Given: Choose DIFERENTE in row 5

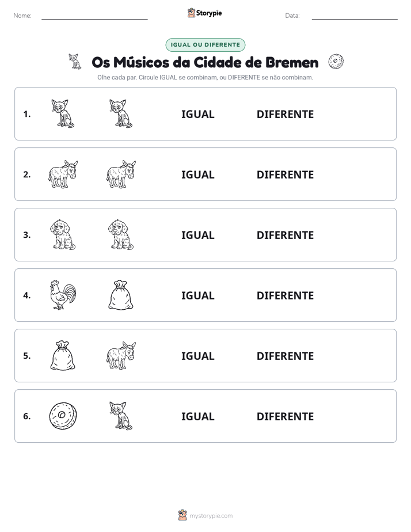Looking at the screenshot, I should click(x=285, y=356).
